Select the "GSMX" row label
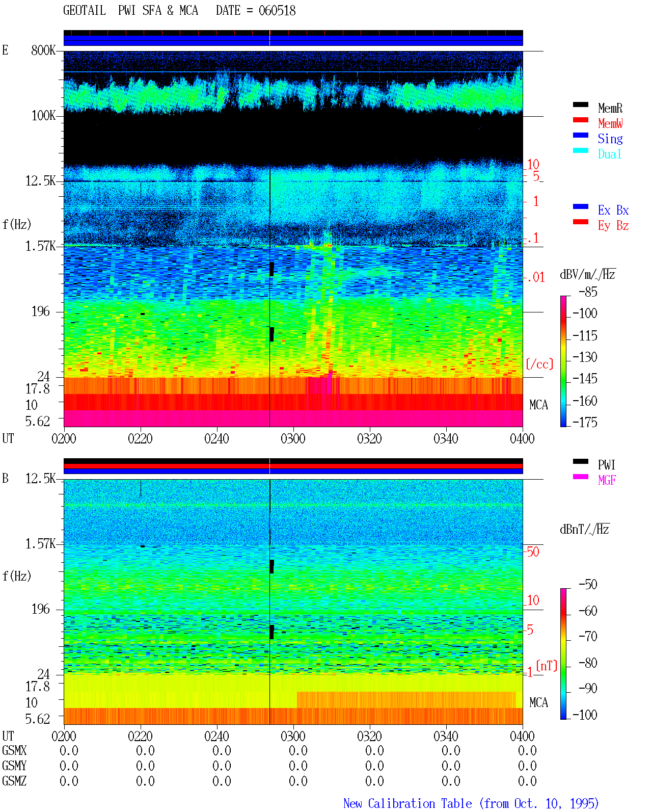 14,750
